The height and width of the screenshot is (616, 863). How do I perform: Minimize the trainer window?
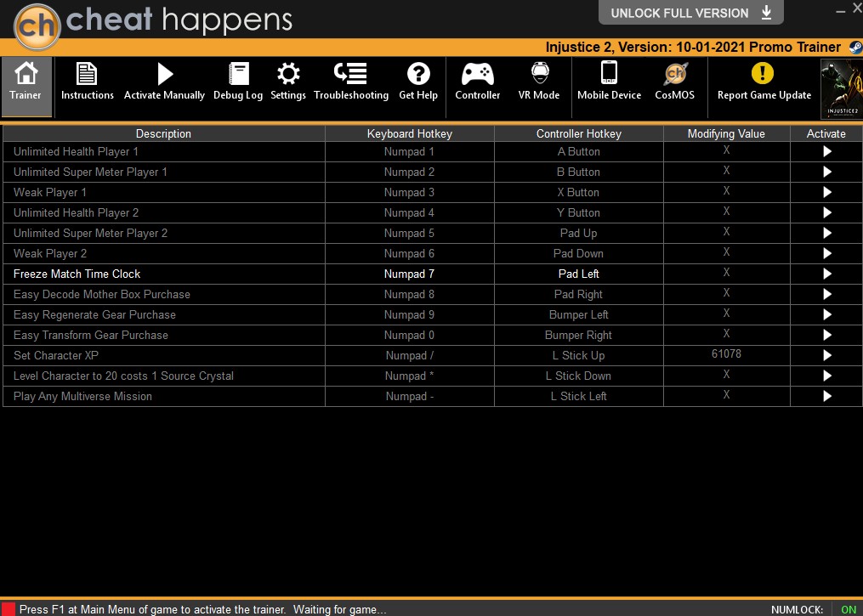(x=840, y=11)
